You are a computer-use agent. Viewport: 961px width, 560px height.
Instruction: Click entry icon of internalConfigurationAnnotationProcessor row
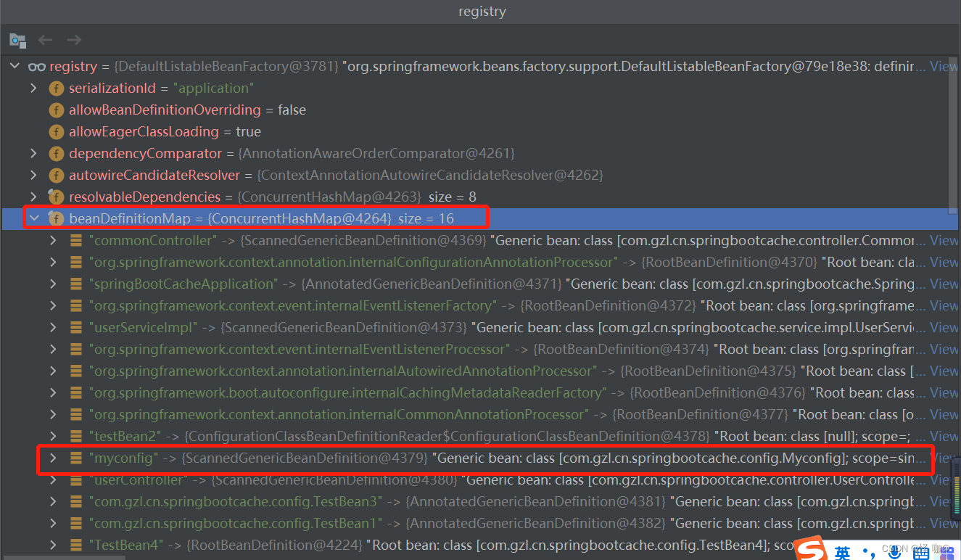pyautogui.click(x=75, y=263)
